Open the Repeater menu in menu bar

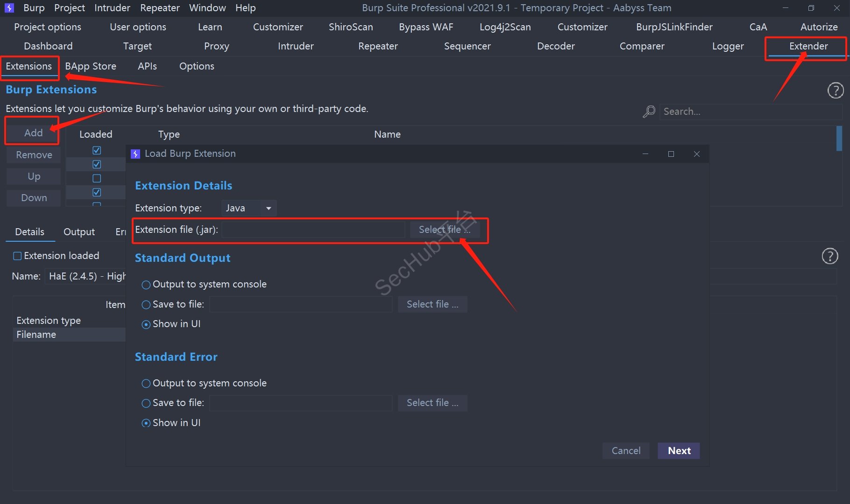[160, 8]
